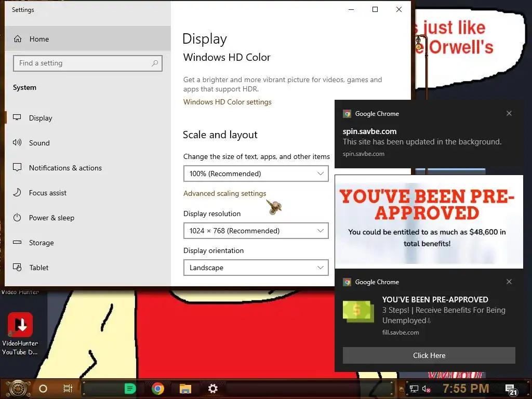Click the Sound speaker icon in sidebar

[x=17, y=142]
